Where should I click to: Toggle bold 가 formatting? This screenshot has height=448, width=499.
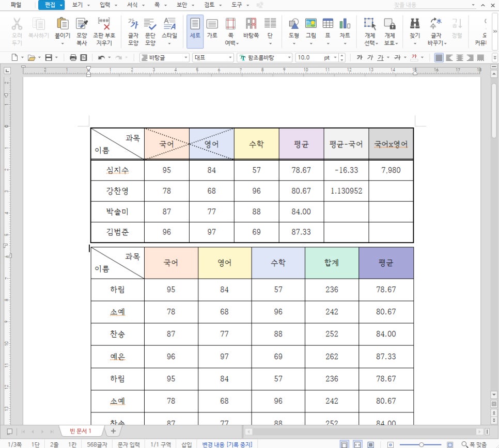360,58
